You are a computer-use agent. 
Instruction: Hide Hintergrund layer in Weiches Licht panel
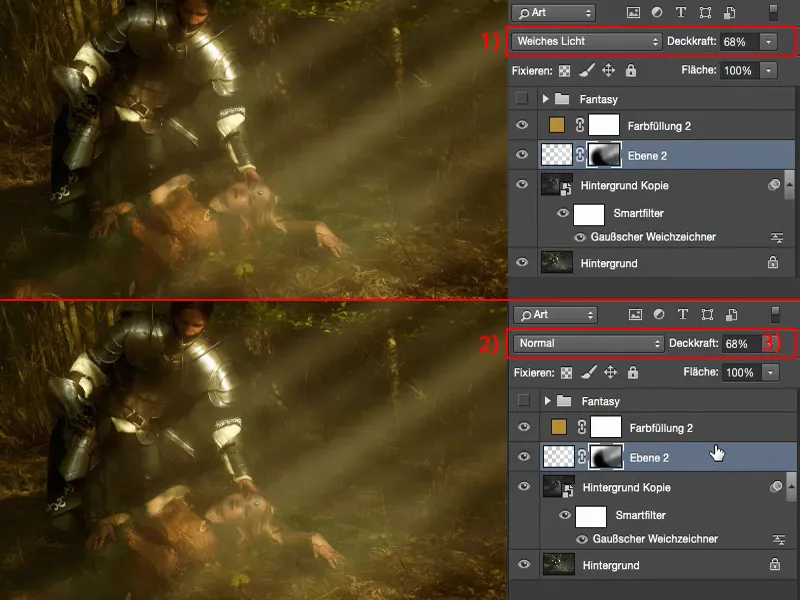(x=522, y=262)
